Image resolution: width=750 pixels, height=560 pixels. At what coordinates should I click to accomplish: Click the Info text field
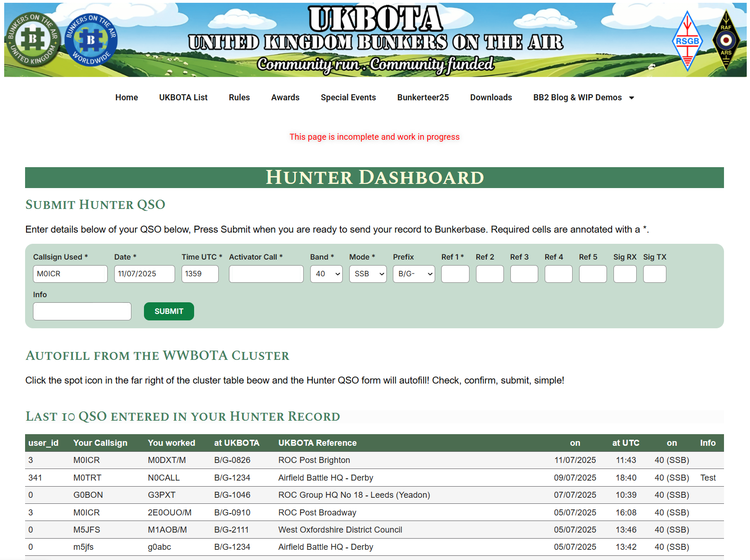click(x=82, y=311)
